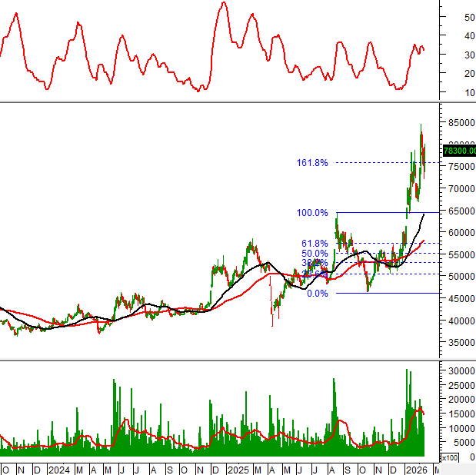
Task: Select the 2026 year marker on time axis
Action: (415, 470)
